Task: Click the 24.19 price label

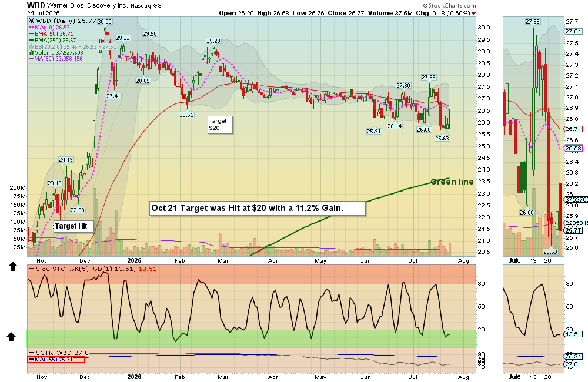Action: [x=66, y=160]
